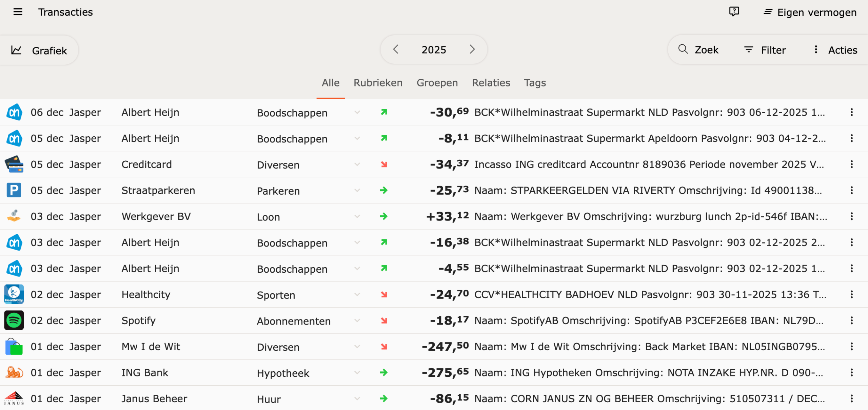Open the Acties menu
Viewport: 868px width, 410px height.
836,50
